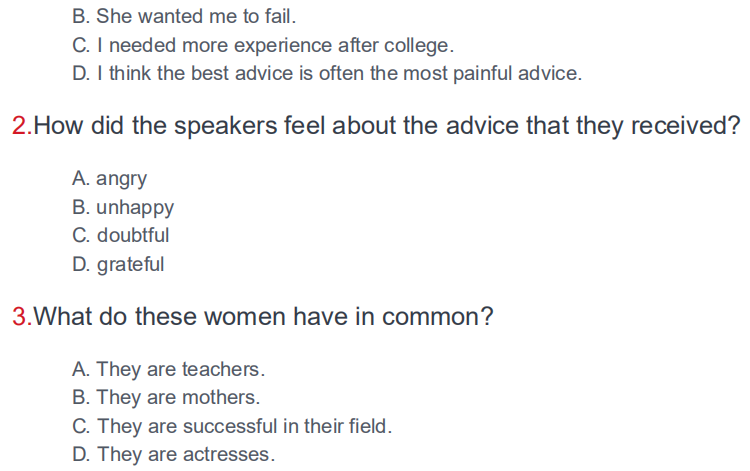
Task: Select 'B. They are mothers.'
Action: (166, 397)
